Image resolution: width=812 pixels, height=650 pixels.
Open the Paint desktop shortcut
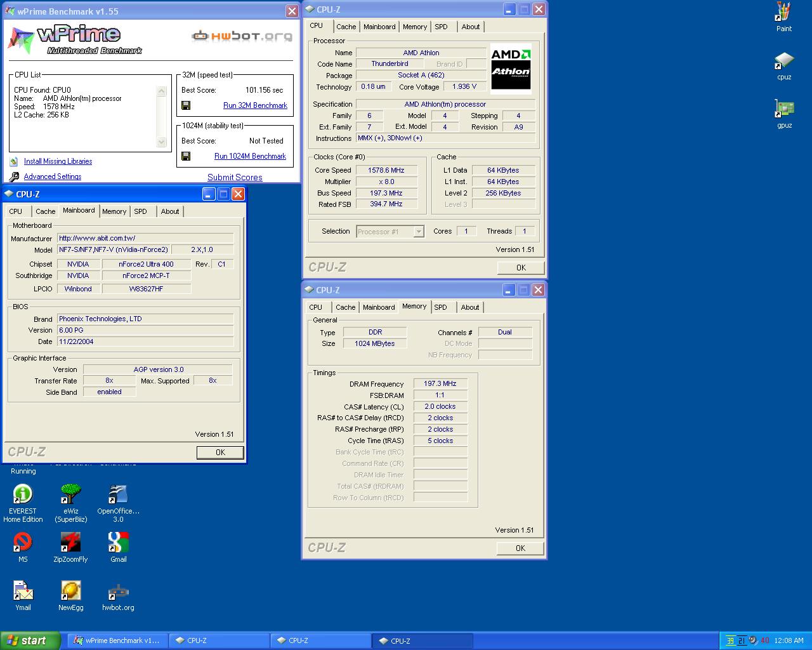[x=783, y=17]
